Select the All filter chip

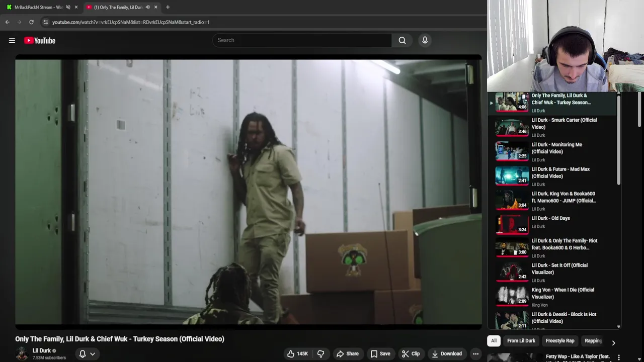(x=494, y=341)
